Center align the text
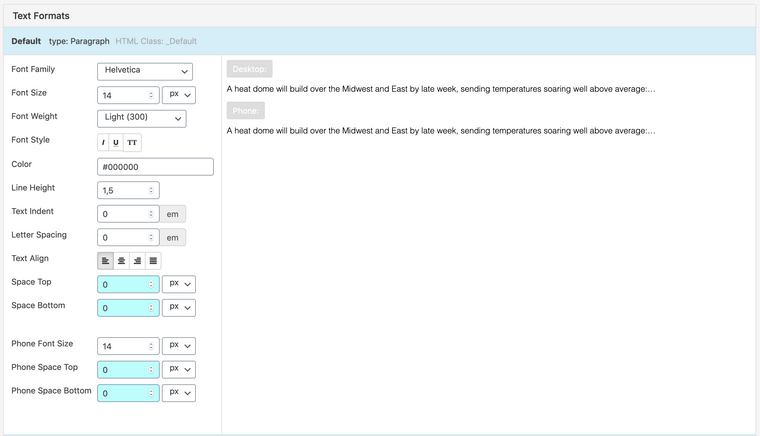The image size is (760, 436). coord(121,261)
